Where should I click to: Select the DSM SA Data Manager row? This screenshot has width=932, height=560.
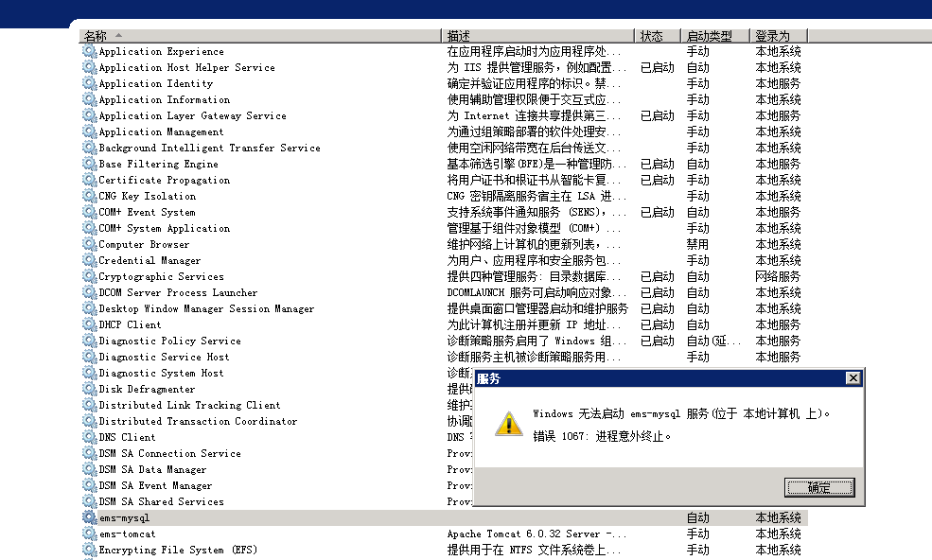pos(276,469)
